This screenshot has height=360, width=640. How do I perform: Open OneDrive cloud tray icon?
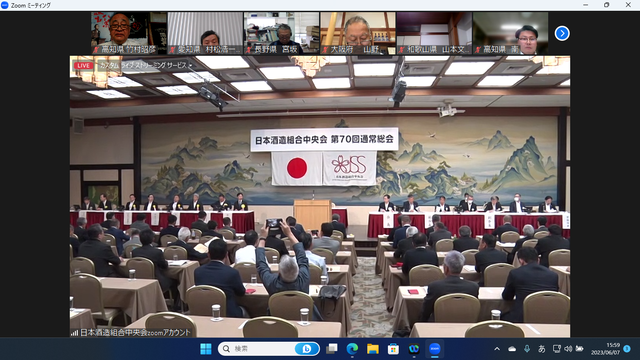click(x=512, y=349)
